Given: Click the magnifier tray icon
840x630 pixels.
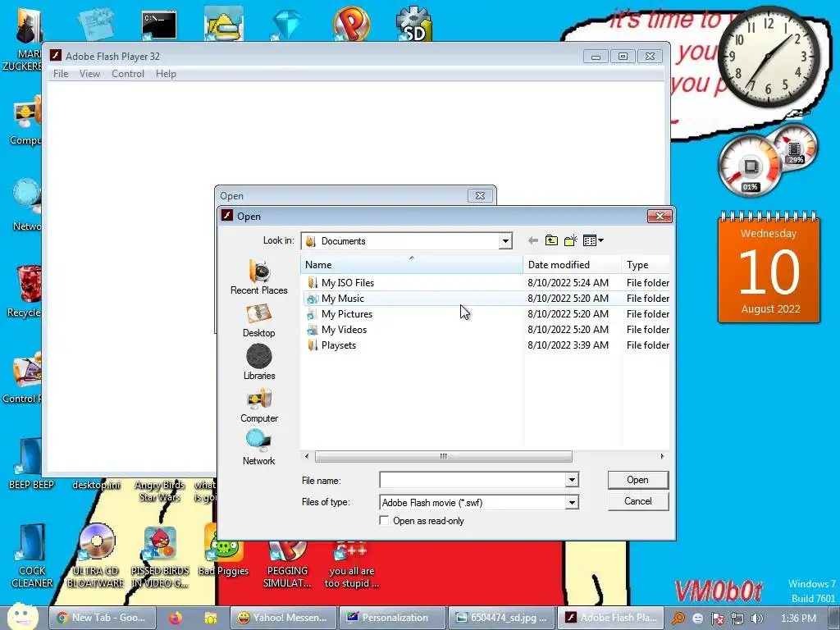Looking at the screenshot, I should [678, 619].
